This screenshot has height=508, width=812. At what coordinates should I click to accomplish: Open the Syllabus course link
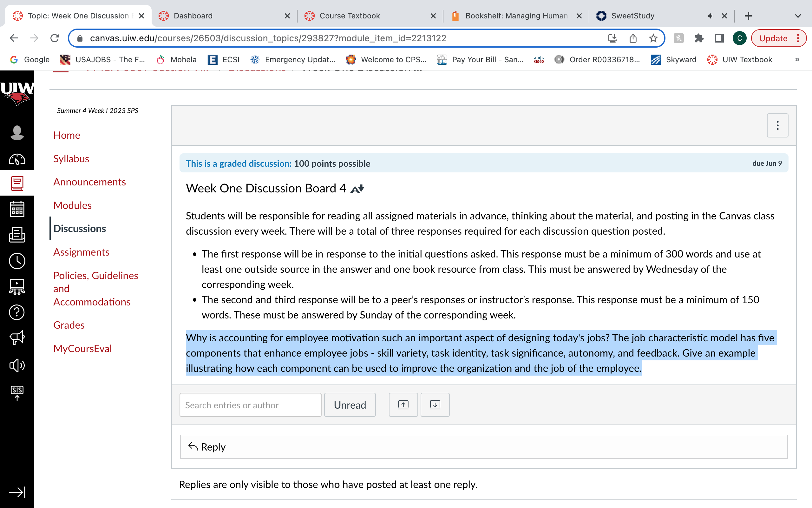(x=71, y=158)
